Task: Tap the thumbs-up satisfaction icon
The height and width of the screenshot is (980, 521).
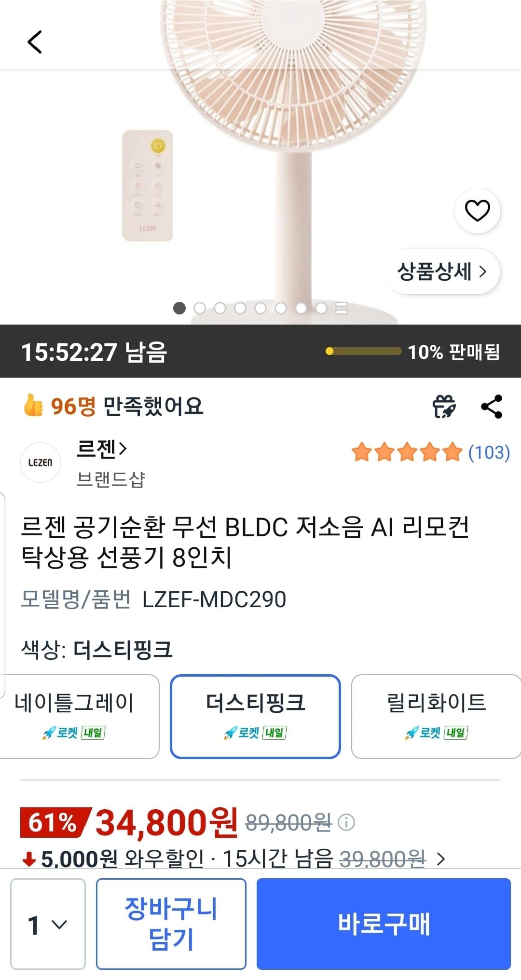Action: 33,405
